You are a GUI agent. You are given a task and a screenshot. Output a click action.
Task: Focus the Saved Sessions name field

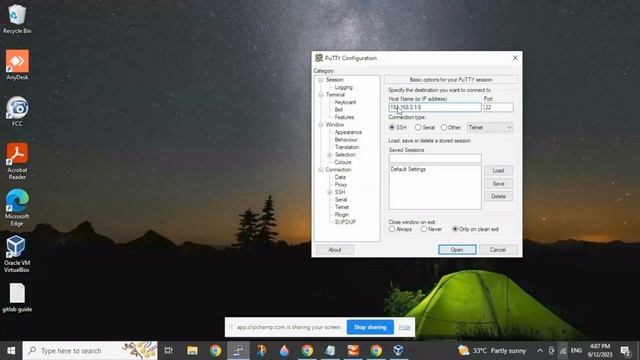435,158
